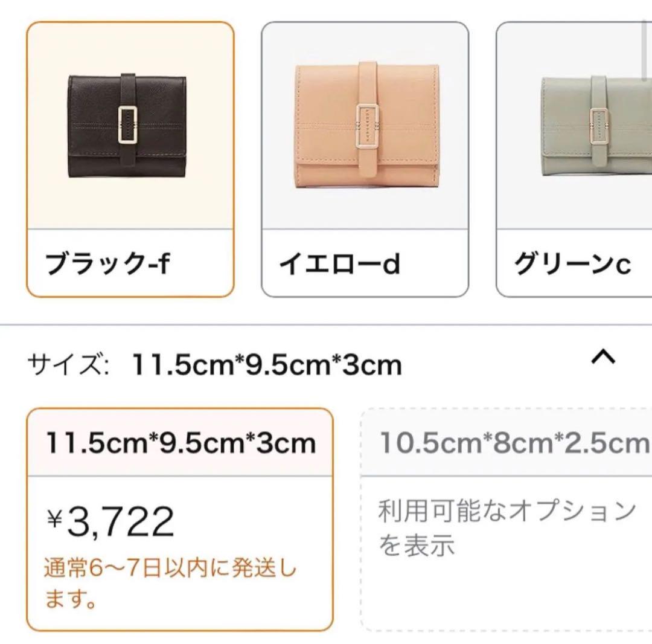Open the 利用可能なオプションを表示 link
Image resolution: width=652 pixels, height=644 pixels.
point(507,528)
